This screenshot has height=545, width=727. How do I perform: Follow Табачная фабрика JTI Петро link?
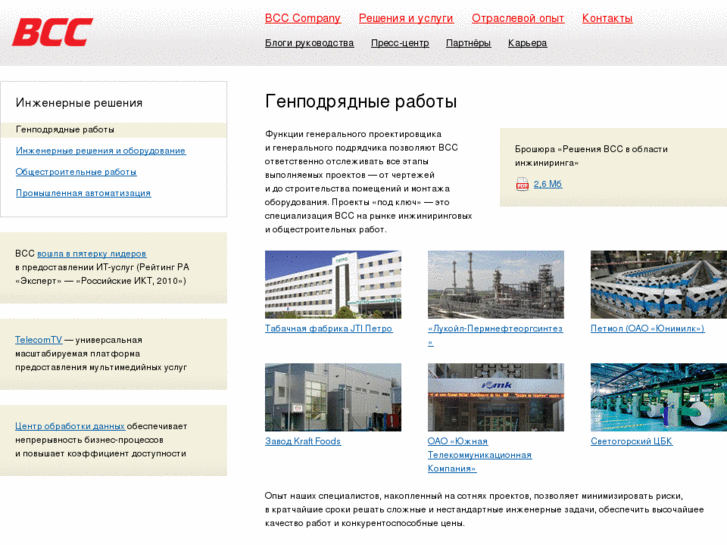329,328
